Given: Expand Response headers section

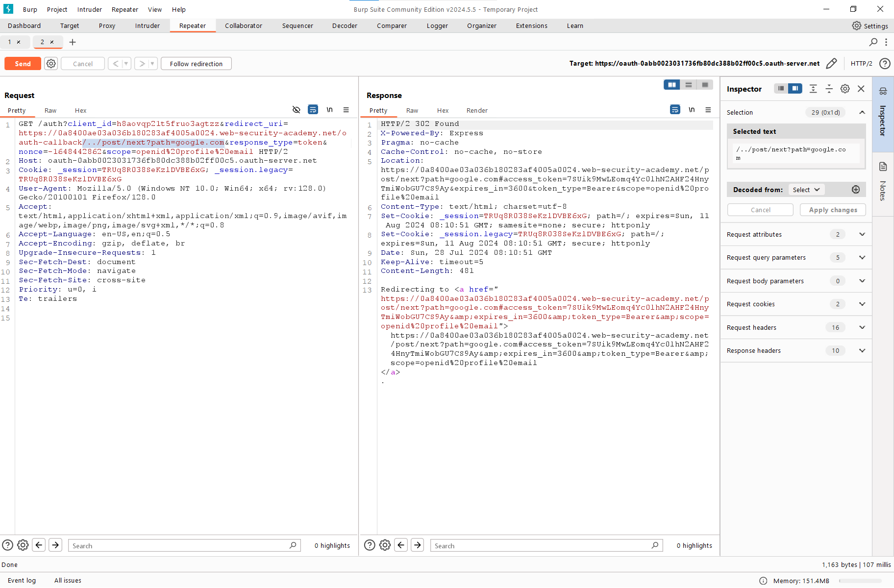Looking at the screenshot, I should (862, 351).
